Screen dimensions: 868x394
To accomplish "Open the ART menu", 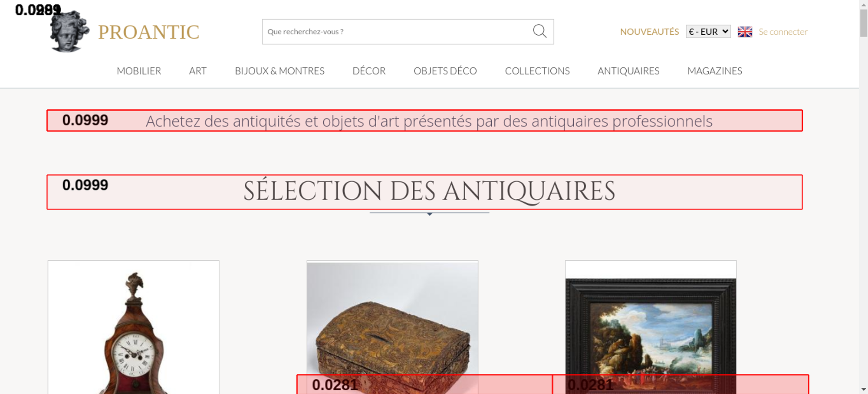I will [x=197, y=71].
